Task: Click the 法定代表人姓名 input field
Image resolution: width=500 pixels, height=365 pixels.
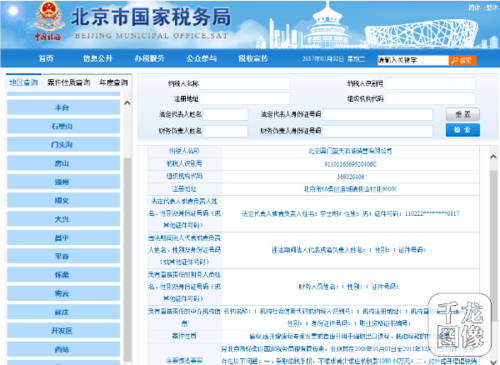Action: coord(225,114)
